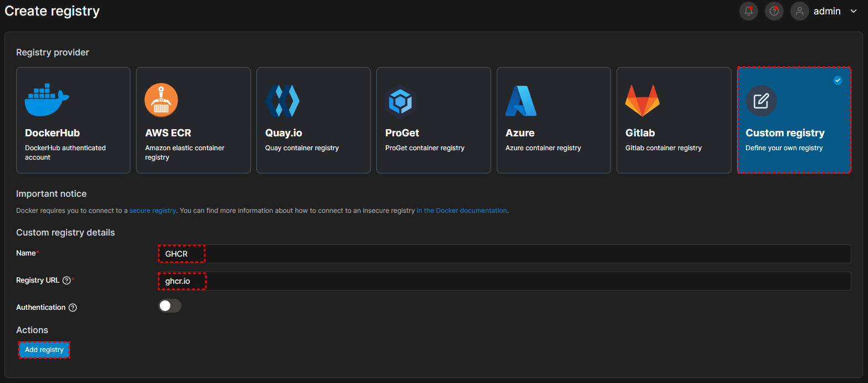Click the Quay.io logo icon
The image size is (868, 383).
(282, 100)
